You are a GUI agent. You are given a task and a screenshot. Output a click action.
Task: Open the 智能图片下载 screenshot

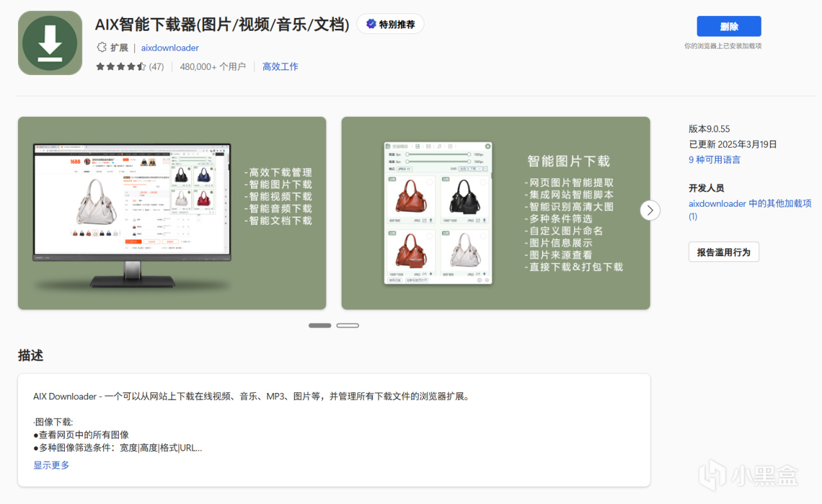tap(496, 213)
